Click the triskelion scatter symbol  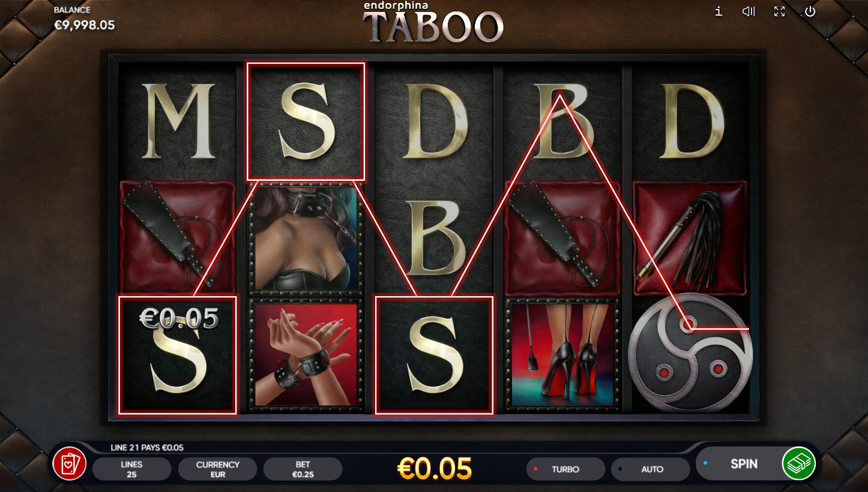point(690,353)
